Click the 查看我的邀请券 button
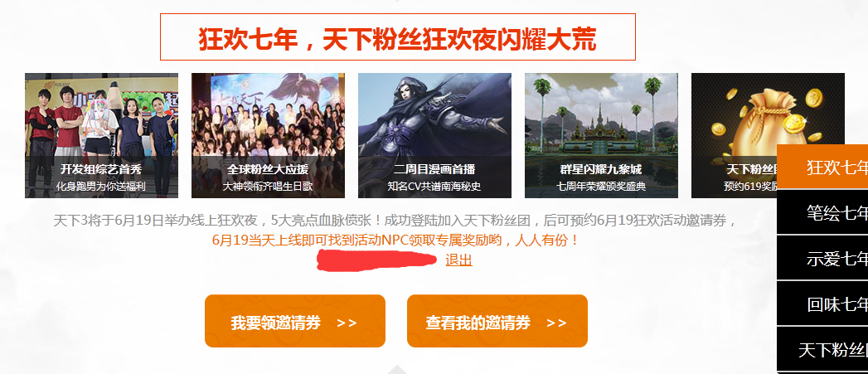Screen dimensions: 868x374 coord(497,321)
